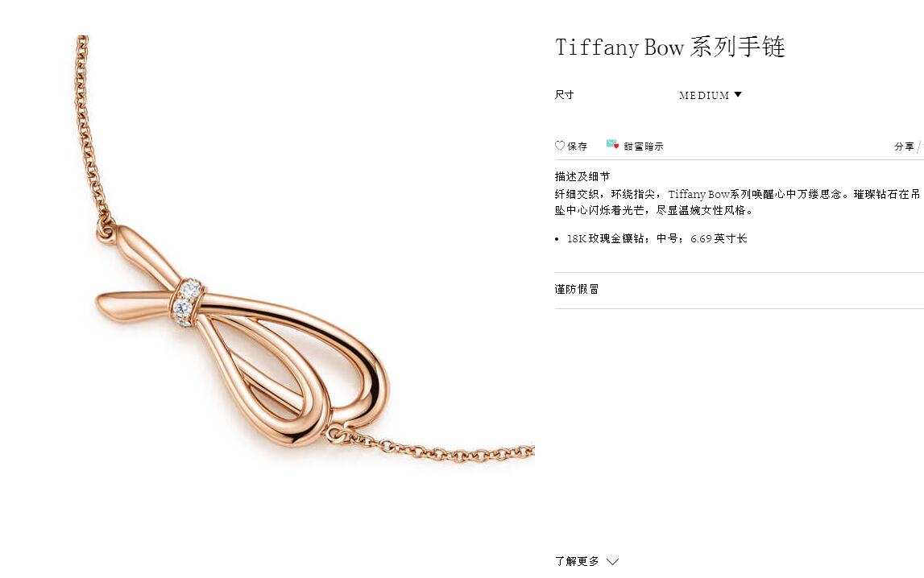This screenshot has width=924, height=578.
Task: Click the 描述及细节 heading
Action: coord(582,176)
